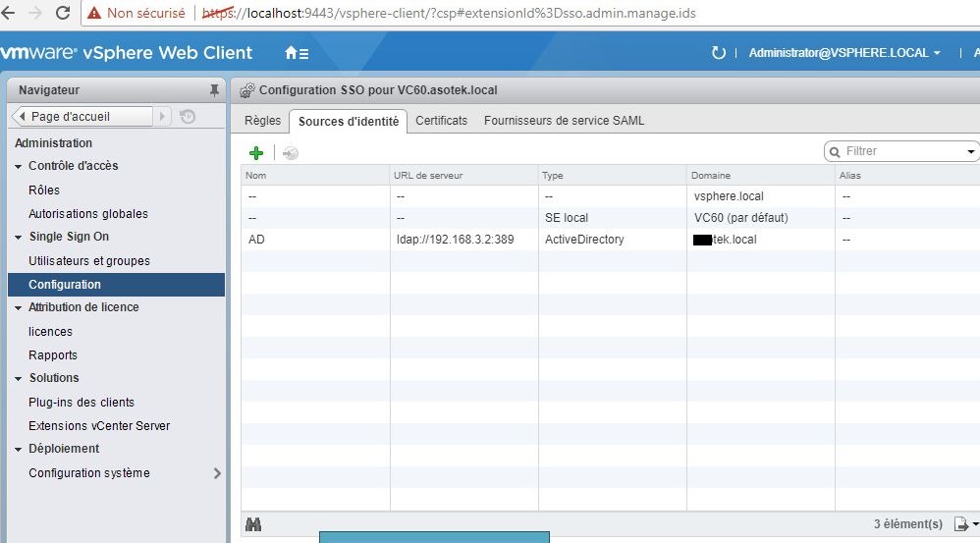Open the vSphere home menu icon
This screenshot has width=980, height=543.
tap(297, 53)
